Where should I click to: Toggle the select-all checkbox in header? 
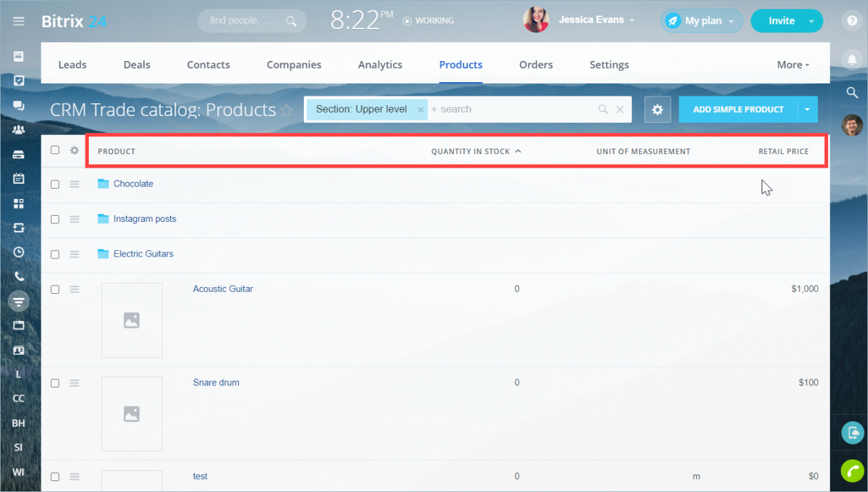tap(55, 151)
